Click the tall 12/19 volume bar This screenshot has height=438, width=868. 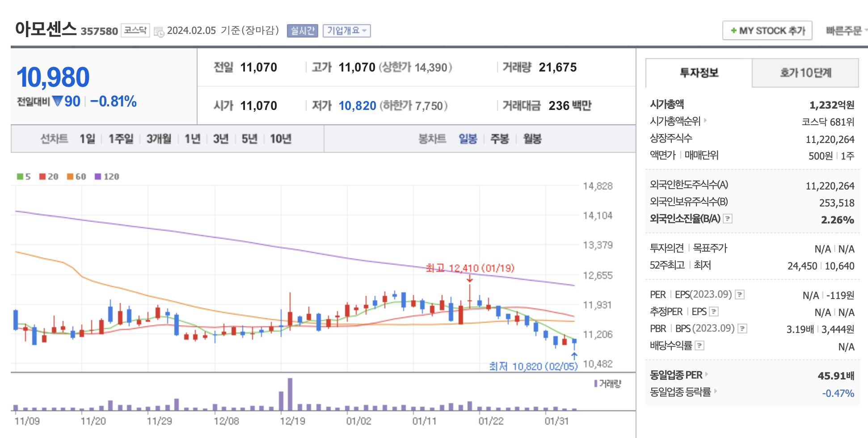tap(290, 394)
